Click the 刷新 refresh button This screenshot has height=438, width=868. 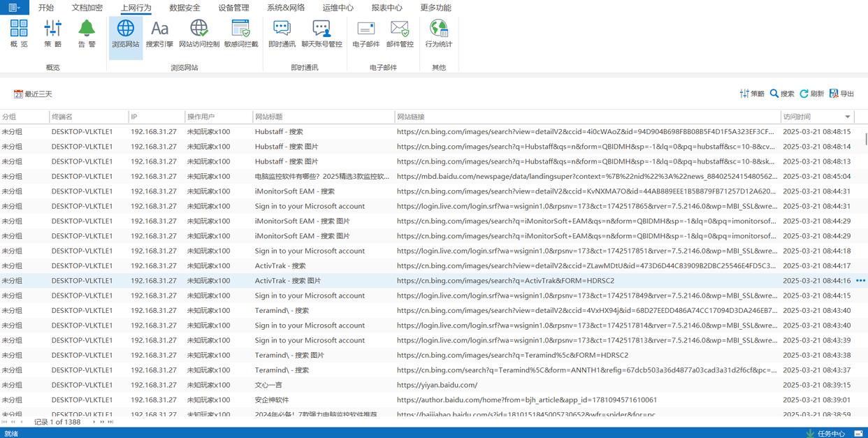point(811,94)
